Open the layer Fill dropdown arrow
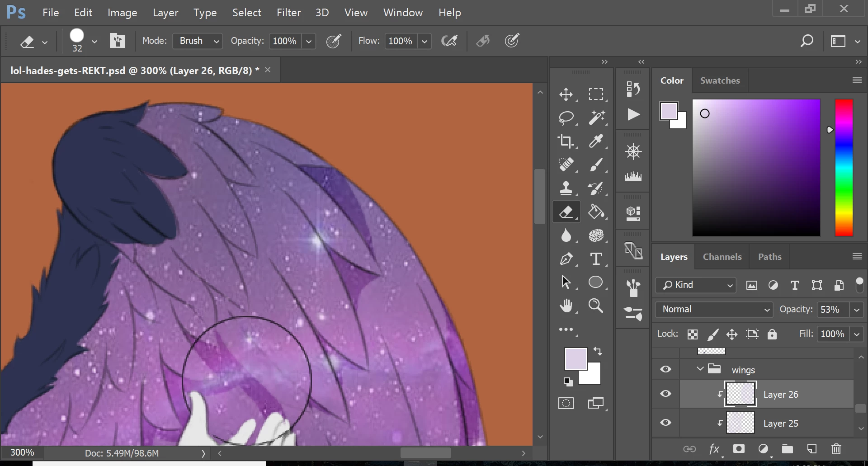 856,334
